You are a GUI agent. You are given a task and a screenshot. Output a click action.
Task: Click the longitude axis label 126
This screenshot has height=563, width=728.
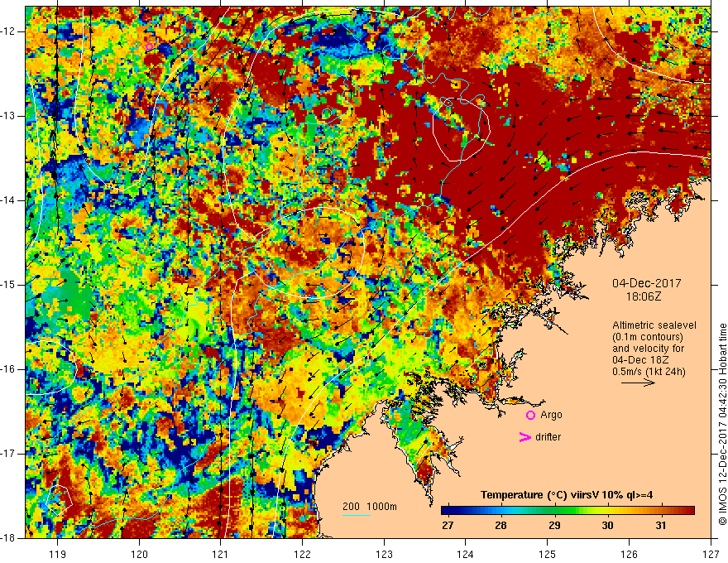coord(629,554)
